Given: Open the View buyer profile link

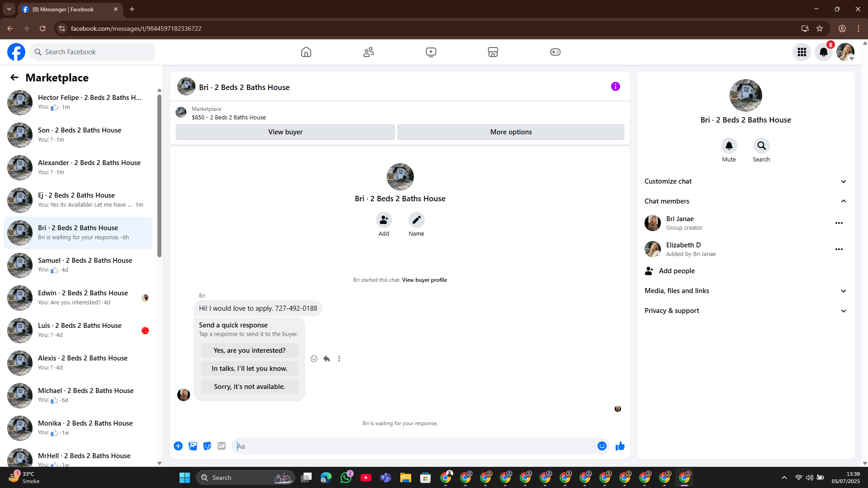Looking at the screenshot, I should (424, 280).
